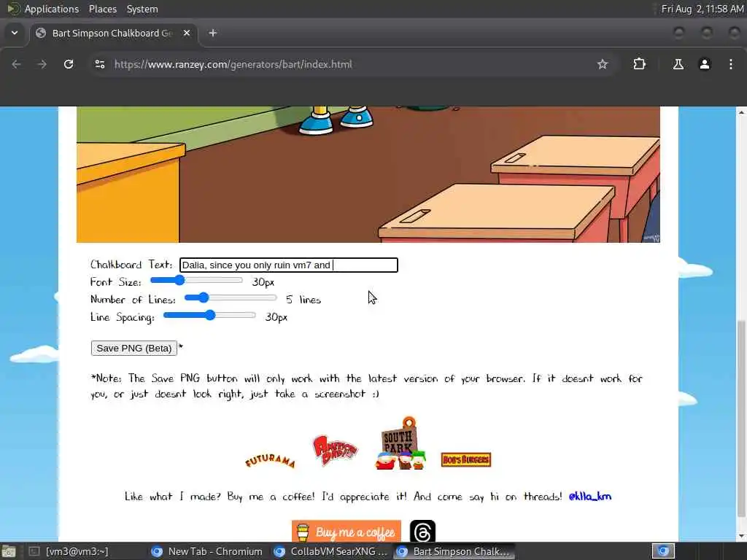
Task: Follow the @klla_km threads link
Action: tap(589, 497)
